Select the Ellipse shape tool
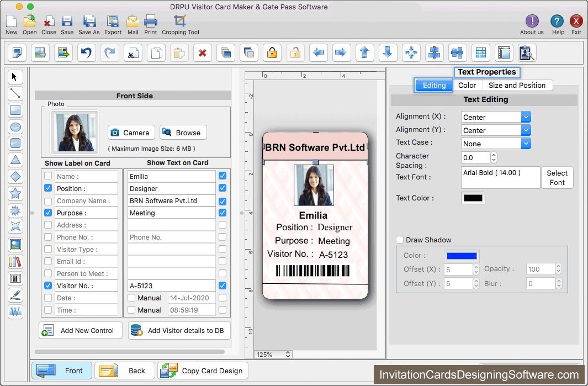Image resolution: width=588 pixels, height=386 pixels. pyautogui.click(x=15, y=127)
